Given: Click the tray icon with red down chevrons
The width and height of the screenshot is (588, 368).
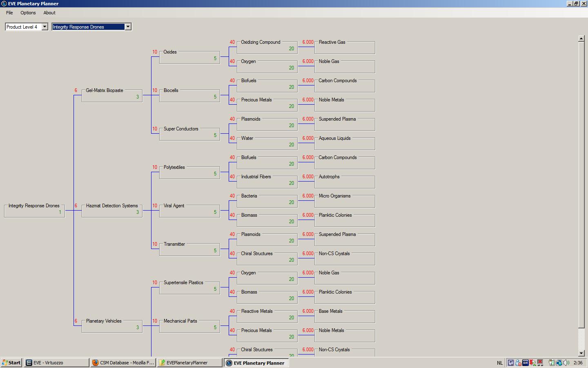Looking at the screenshot, I should (533, 363).
